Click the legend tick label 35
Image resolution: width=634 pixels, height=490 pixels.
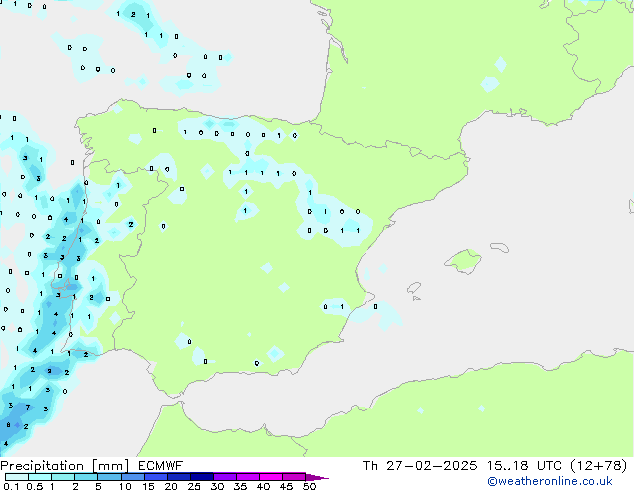pyautogui.click(x=240, y=487)
